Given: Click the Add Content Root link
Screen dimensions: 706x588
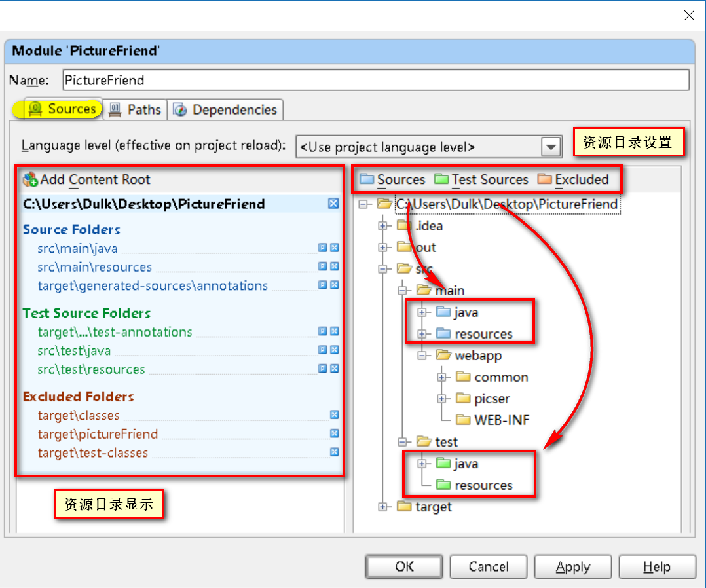Looking at the screenshot, I should (95, 179).
